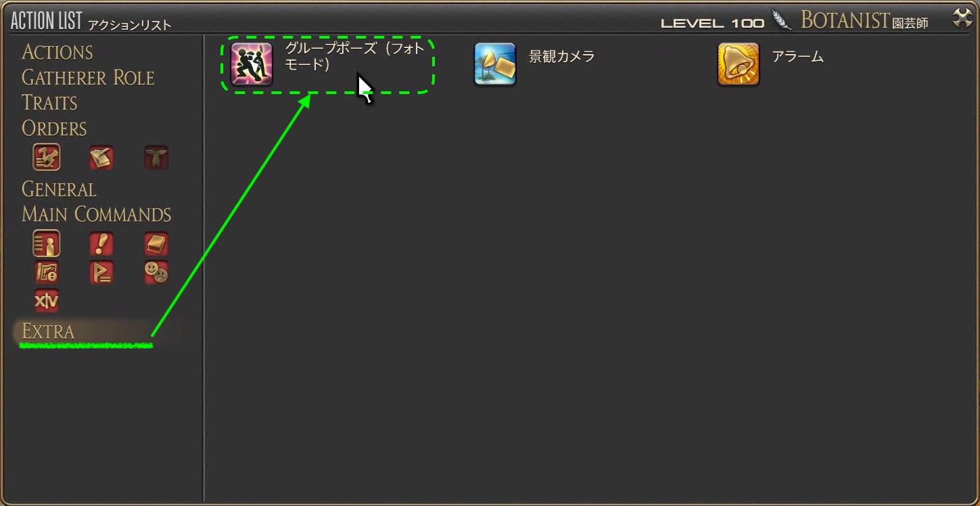Open the character main command icon
980x506 pixels.
click(47, 244)
